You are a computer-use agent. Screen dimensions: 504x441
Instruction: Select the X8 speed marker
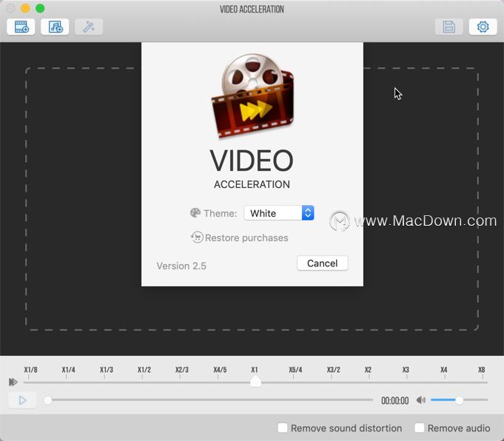pyautogui.click(x=482, y=370)
